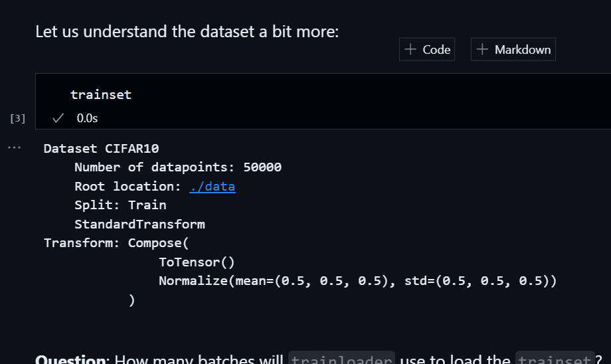
Task: Open the cell output actions ellipsis
Action: [x=14, y=147]
